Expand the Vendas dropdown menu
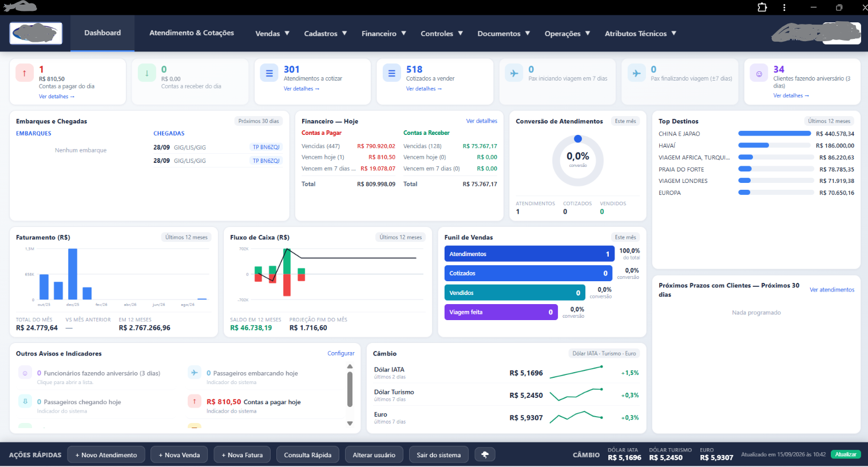Image resolution: width=868 pixels, height=467 pixels. pos(272,33)
